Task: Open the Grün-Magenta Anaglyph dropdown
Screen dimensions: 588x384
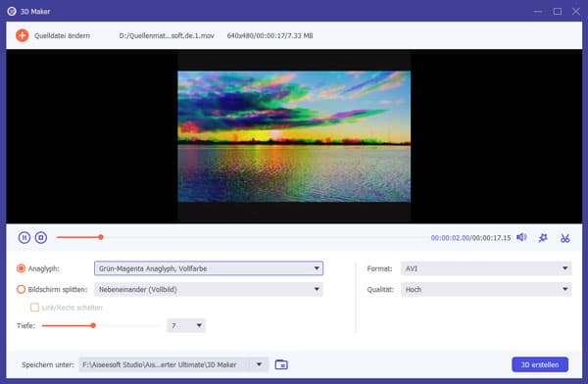Action: (x=209, y=268)
